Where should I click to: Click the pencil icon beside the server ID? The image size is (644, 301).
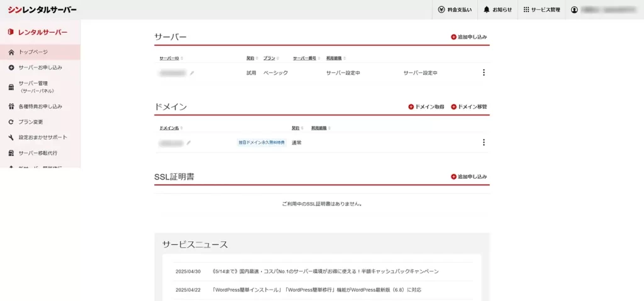coord(192,73)
